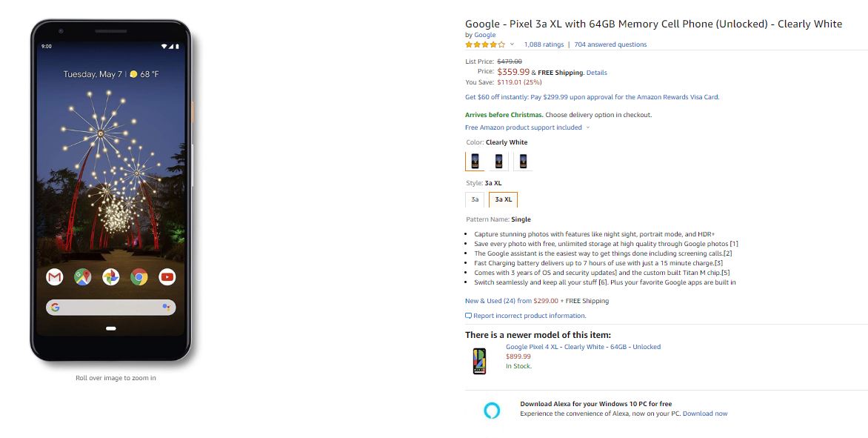This screenshot has width=868, height=438.
Task: Click the Google Maps icon on phone image
Action: tap(83, 277)
